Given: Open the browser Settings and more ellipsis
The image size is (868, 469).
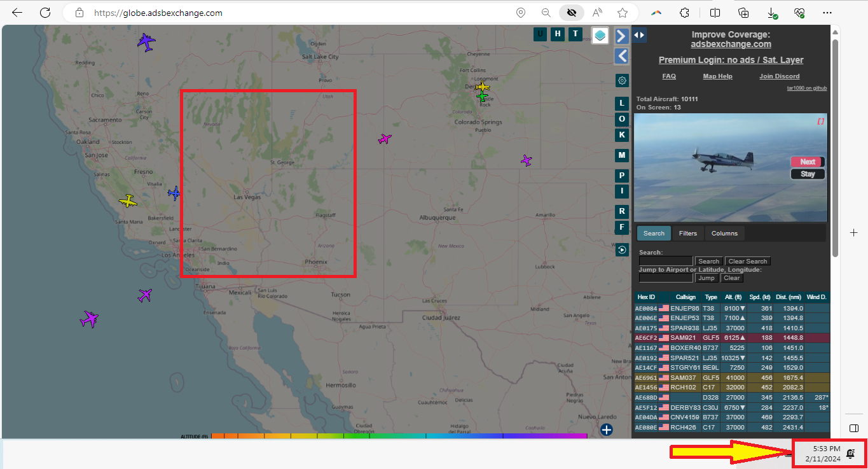Looking at the screenshot, I should (x=827, y=13).
